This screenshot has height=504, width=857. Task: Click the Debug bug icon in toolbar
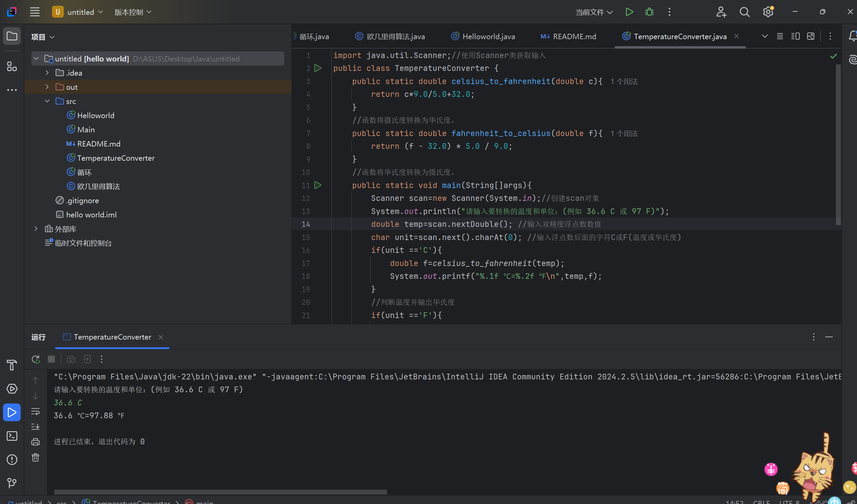point(649,12)
